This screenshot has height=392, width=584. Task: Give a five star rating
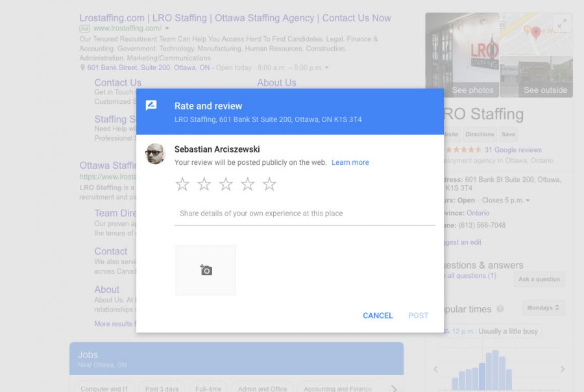pyautogui.click(x=269, y=184)
